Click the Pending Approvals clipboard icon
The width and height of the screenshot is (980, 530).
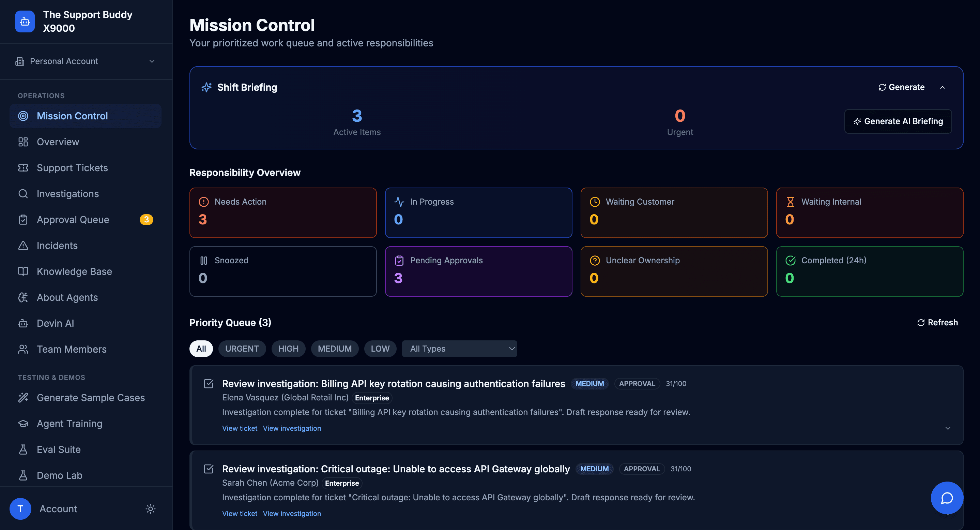[x=399, y=260]
